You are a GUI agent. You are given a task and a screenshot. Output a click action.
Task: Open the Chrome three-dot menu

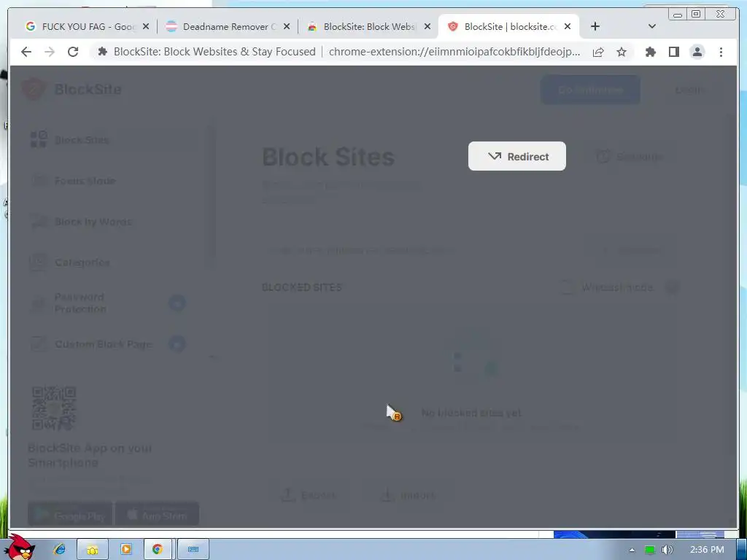click(721, 52)
